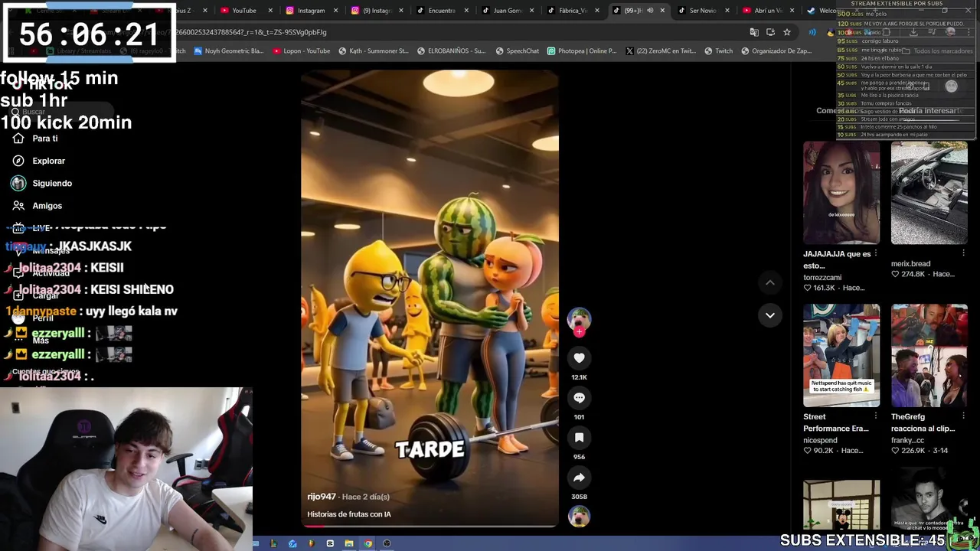980x551 pixels.
Task: Open the 'JAJAJAJA que es esto' video thumbnail
Action: [841, 193]
